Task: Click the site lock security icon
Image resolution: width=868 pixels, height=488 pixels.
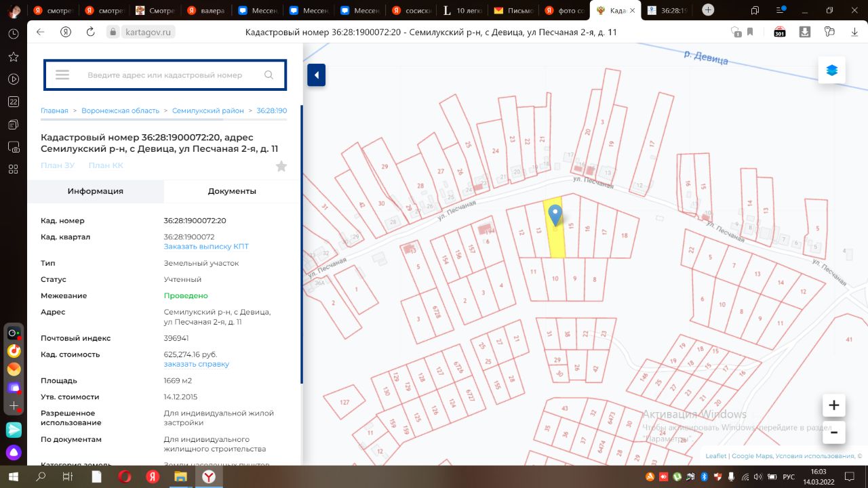Action: click(x=113, y=32)
